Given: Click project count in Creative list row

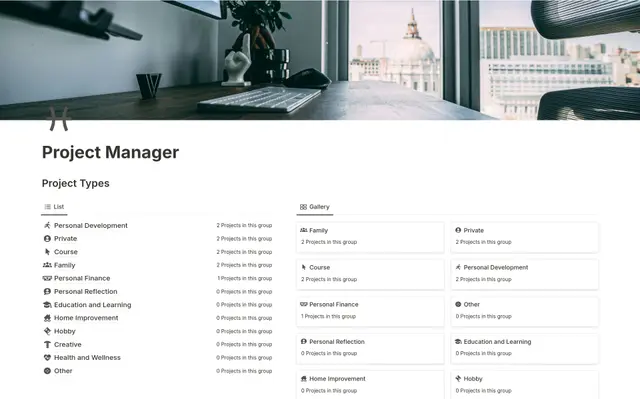Looking at the screenshot, I should tap(244, 344).
